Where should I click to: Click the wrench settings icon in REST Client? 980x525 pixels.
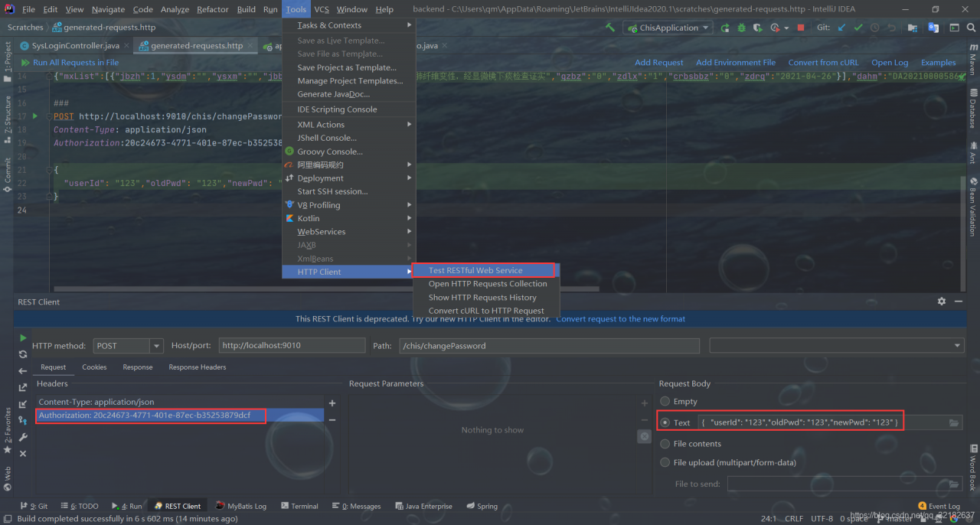(23, 437)
